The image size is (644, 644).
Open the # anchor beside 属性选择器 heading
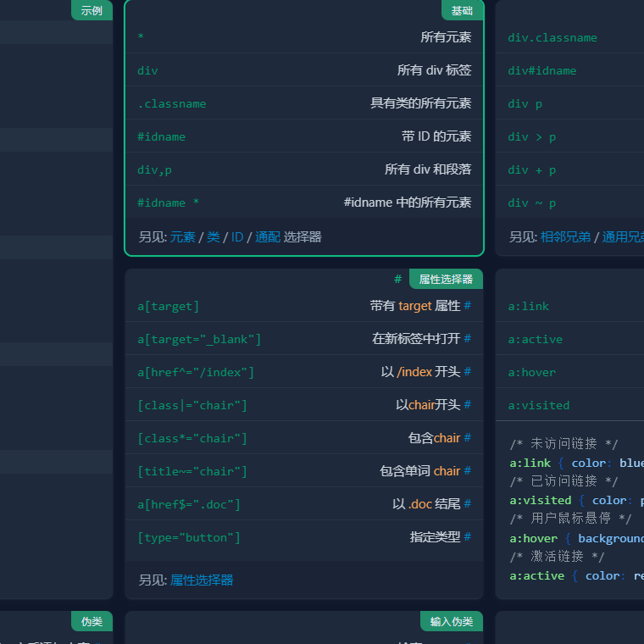(397, 280)
